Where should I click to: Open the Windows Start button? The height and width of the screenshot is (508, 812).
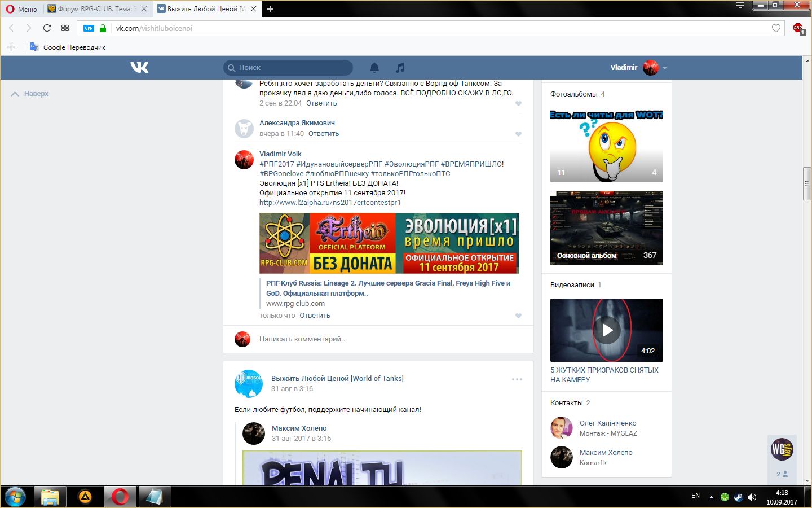(x=15, y=497)
